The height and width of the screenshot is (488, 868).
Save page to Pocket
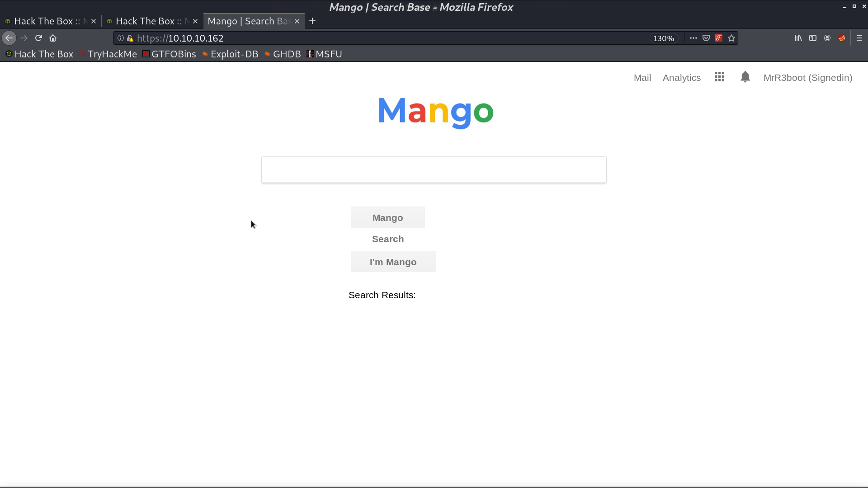[706, 38]
